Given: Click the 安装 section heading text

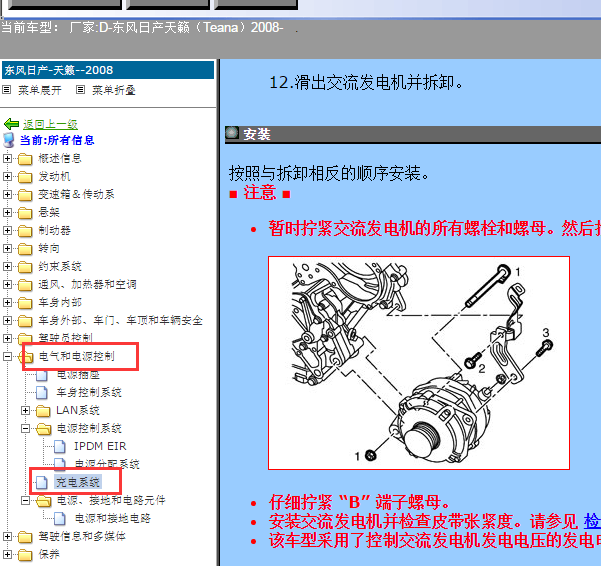Looking at the screenshot, I should (257, 134).
